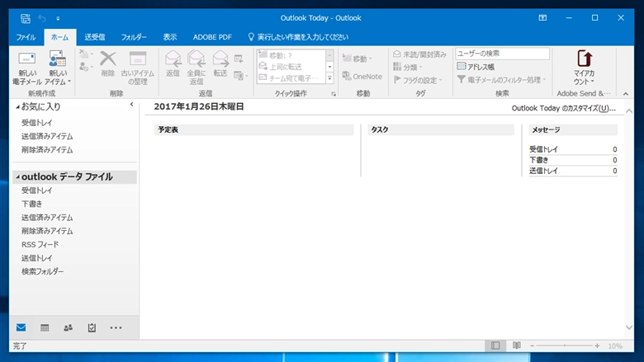Open the 送信トレイ folder in the tree
This screenshot has height=362, width=644.
[x=37, y=258]
